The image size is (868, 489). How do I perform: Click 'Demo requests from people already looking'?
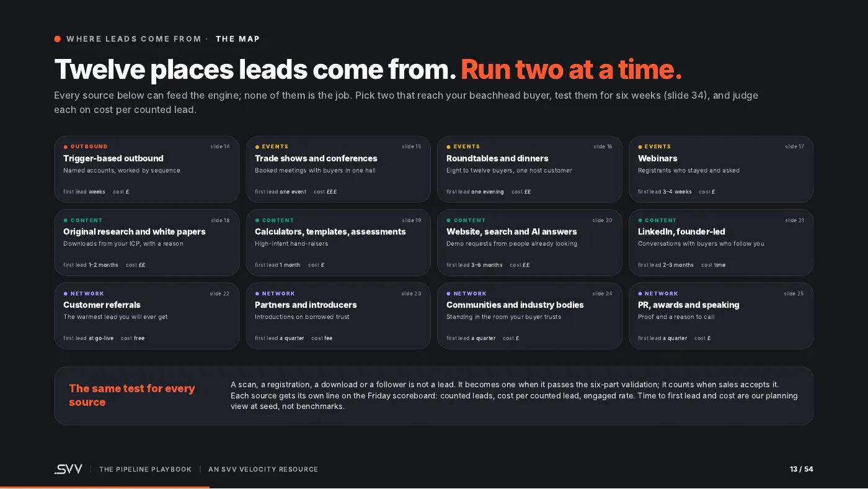point(511,244)
